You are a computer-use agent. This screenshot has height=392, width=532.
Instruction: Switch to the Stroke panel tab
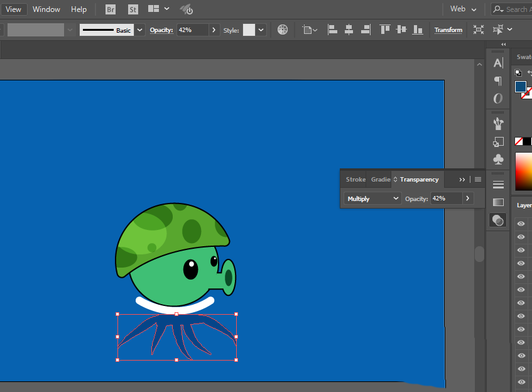point(356,180)
